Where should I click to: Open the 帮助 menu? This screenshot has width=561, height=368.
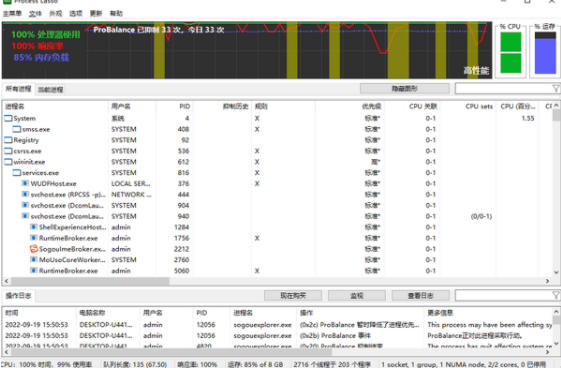pos(116,14)
